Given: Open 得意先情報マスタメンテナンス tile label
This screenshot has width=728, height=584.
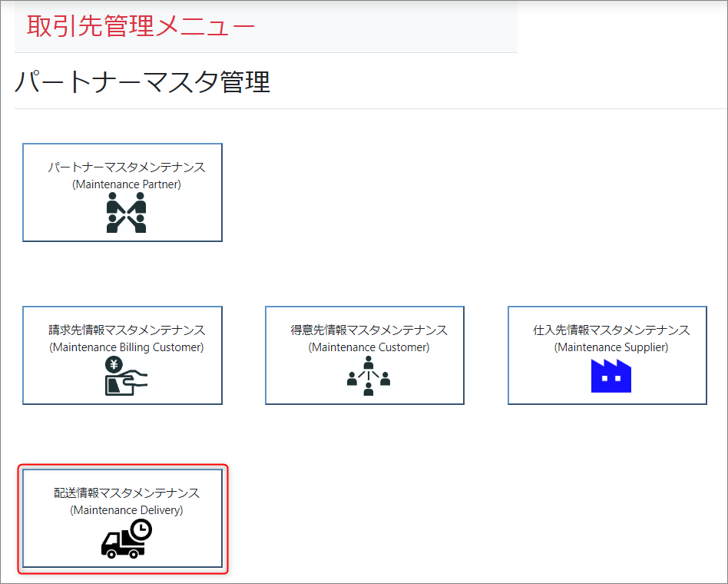Looking at the screenshot, I should (x=369, y=330).
